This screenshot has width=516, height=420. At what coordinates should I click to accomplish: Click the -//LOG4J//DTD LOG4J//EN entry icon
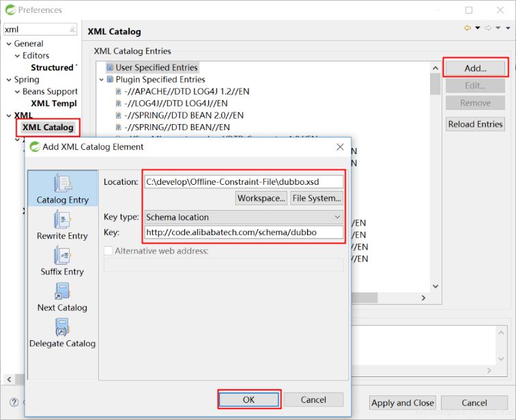pyautogui.click(x=119, y=103)
